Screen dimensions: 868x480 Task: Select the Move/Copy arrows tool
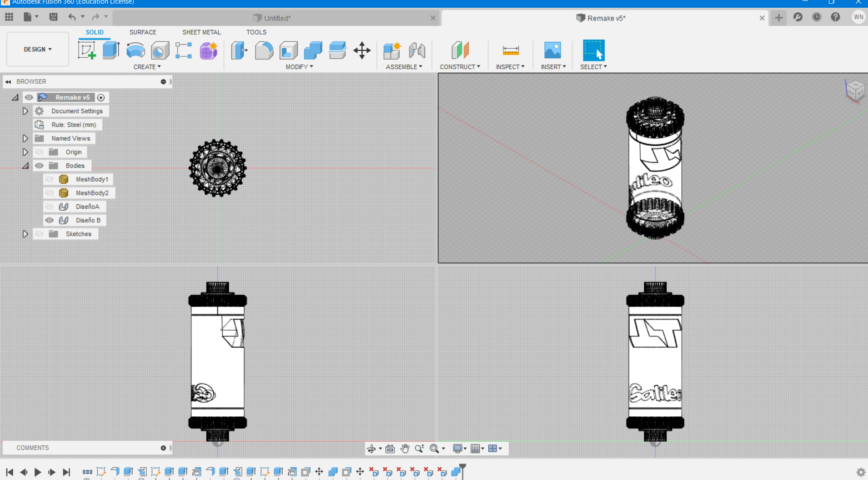pos(362,50)
